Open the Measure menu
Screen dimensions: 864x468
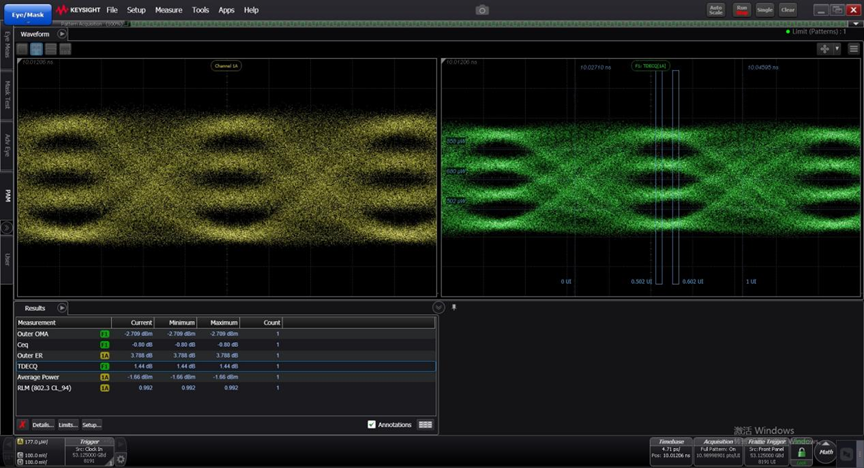point(168,10)
